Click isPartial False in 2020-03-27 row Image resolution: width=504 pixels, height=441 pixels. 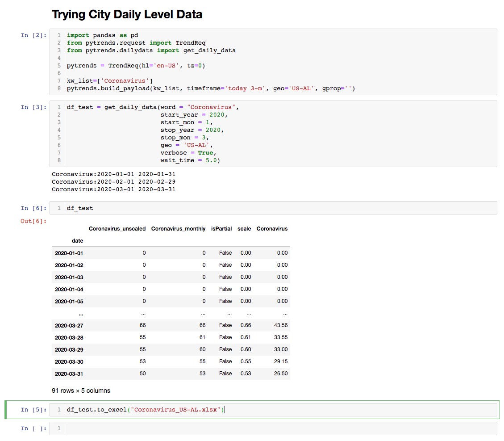point(225,325)
